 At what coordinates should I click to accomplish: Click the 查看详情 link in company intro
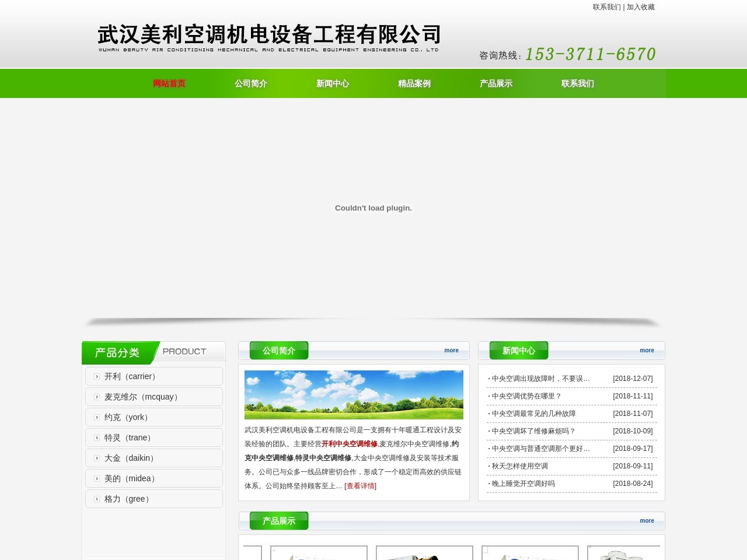(360, 485)
